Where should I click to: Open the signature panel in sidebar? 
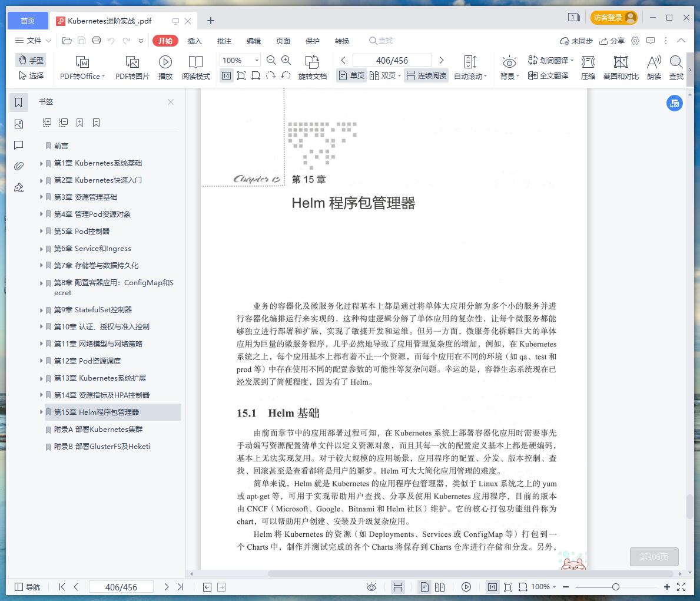[19, 188]
